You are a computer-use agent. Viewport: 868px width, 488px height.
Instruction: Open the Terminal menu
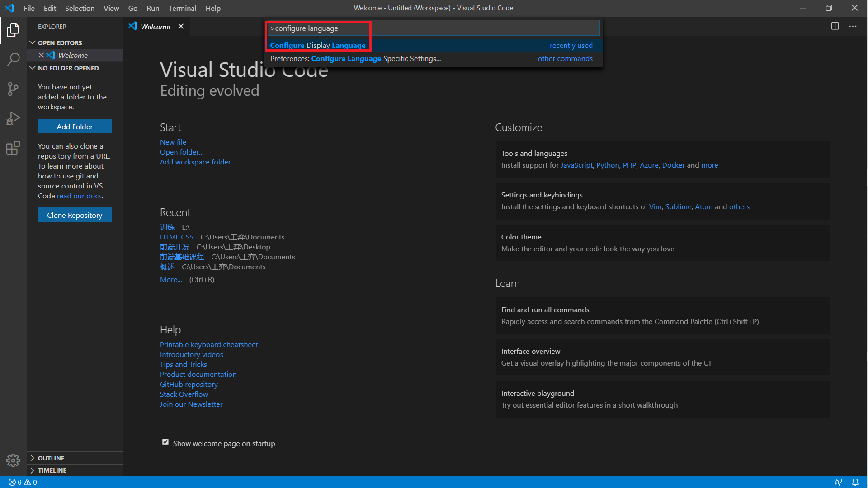pos(182,8)
